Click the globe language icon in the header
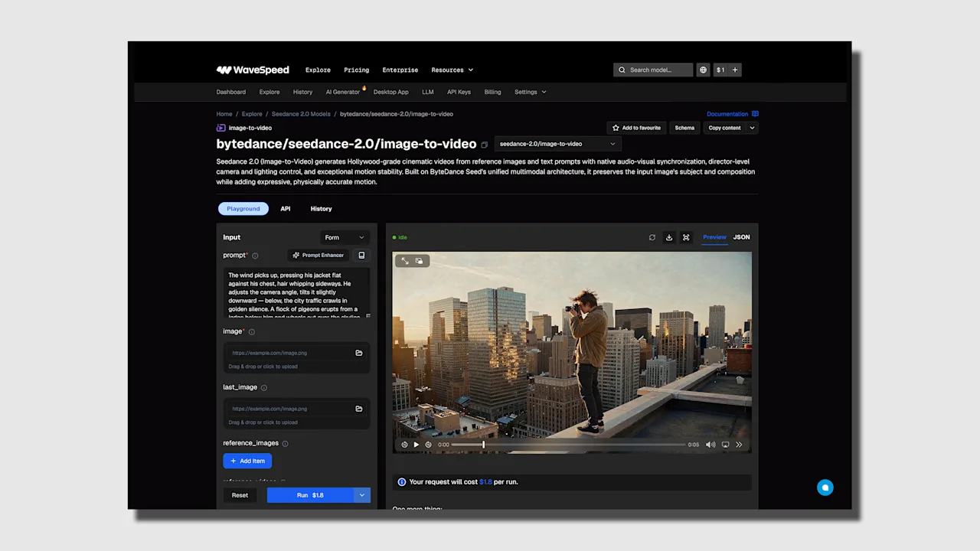Viewport: 980px width, 551px height. click(703, 70)
